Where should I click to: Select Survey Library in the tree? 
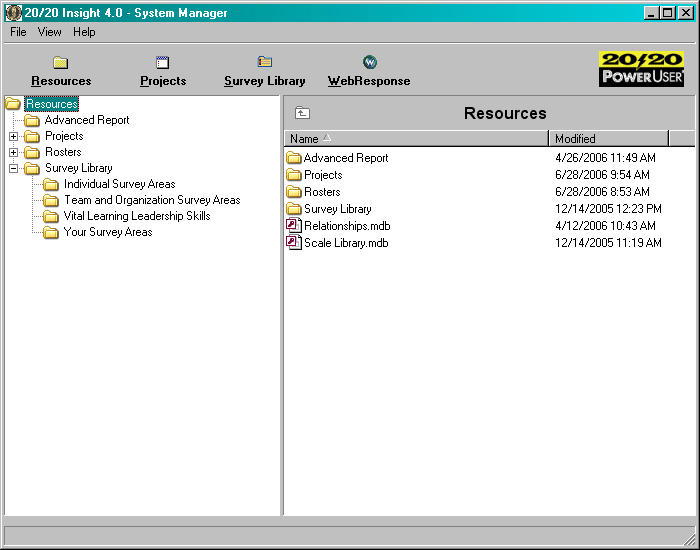79,168
